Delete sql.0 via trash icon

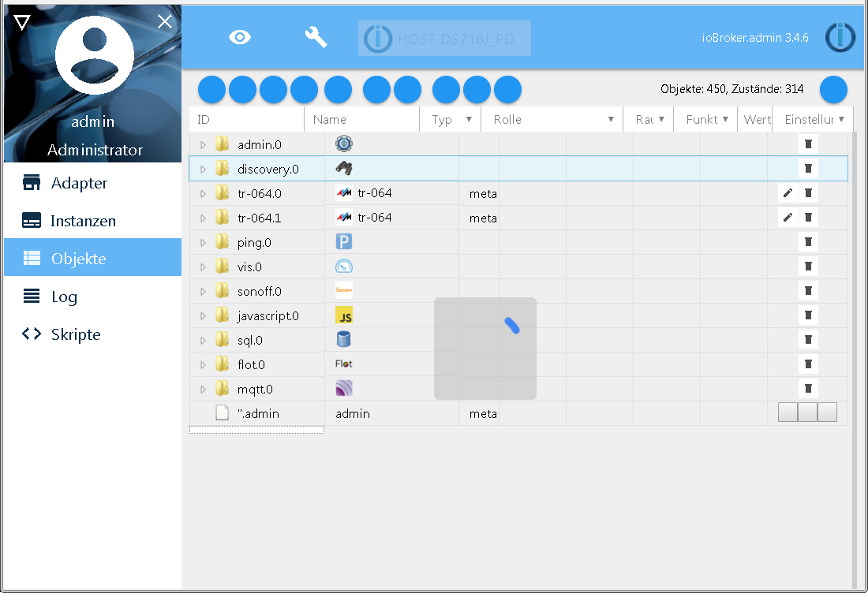coord(808,339)
